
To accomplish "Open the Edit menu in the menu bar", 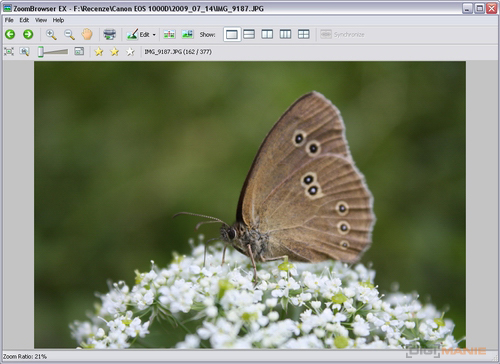I will (24, 20).
